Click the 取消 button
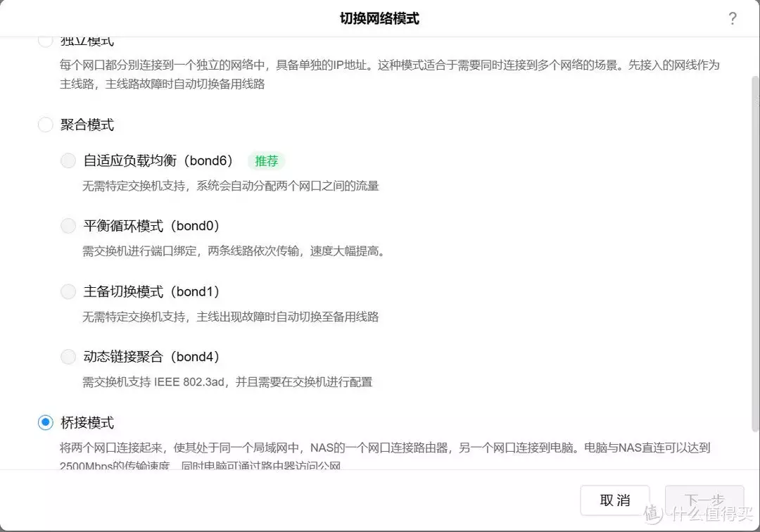This screenshot has height=532, width=760. point(614,500)
